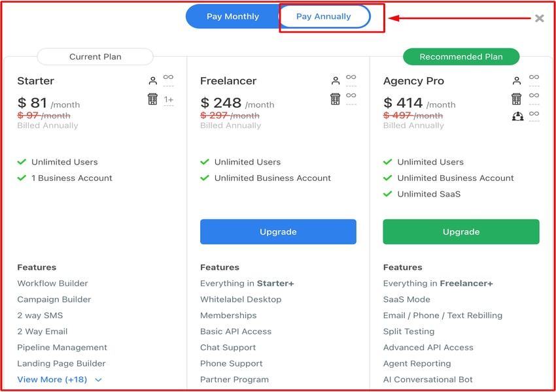Click the user icon in Agency Pro plan
This screenshot has height=392, width=556.
point(517,81)
